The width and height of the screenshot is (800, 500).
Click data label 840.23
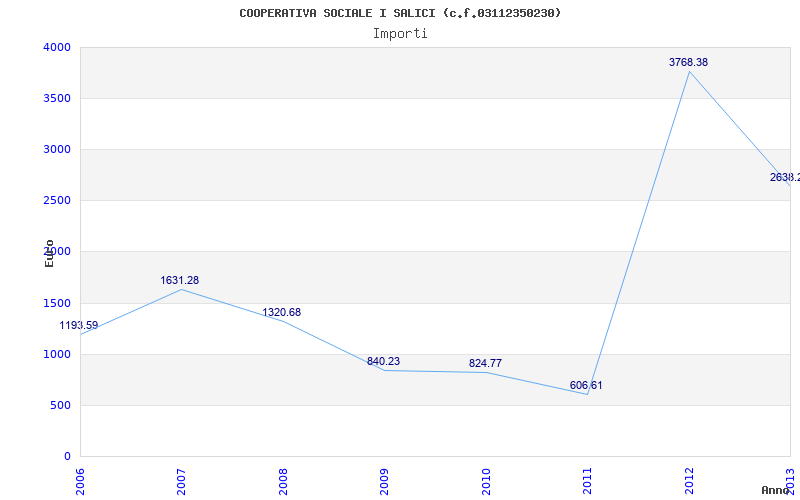tap(383, 362)
